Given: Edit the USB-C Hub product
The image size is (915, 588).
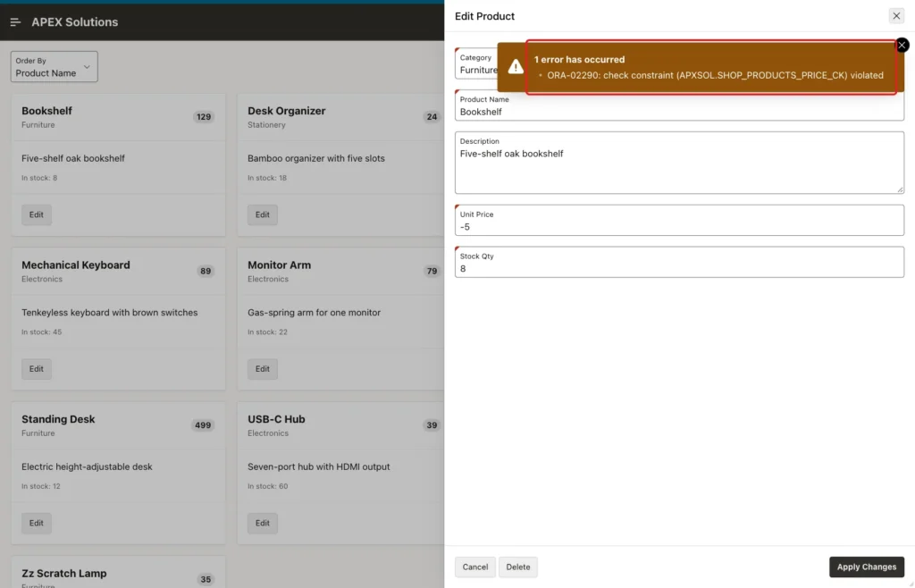Looking at the screenshot, I should (262, 524).
